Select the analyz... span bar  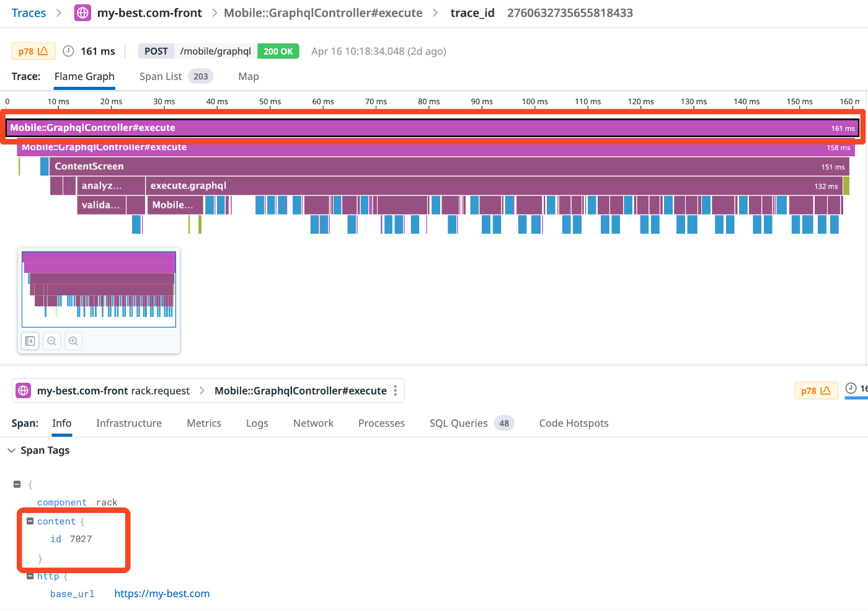(110, 185)
